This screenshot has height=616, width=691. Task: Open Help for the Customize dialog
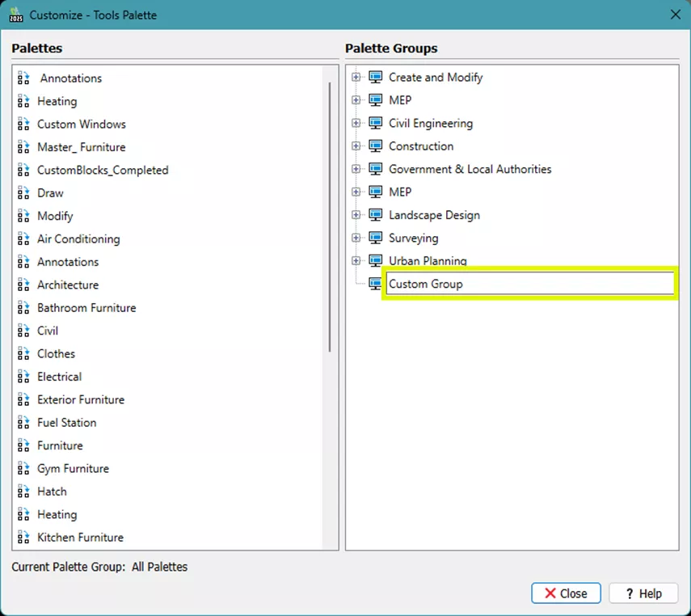coord(643,593)
